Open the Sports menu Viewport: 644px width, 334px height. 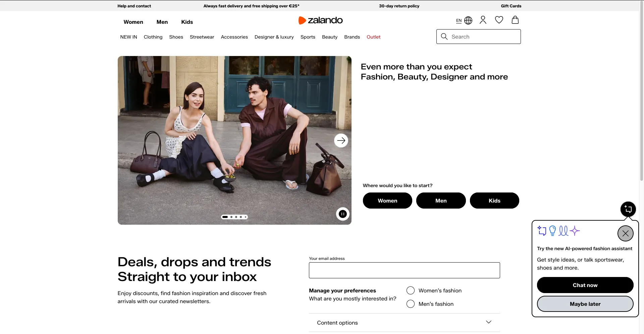308,37
